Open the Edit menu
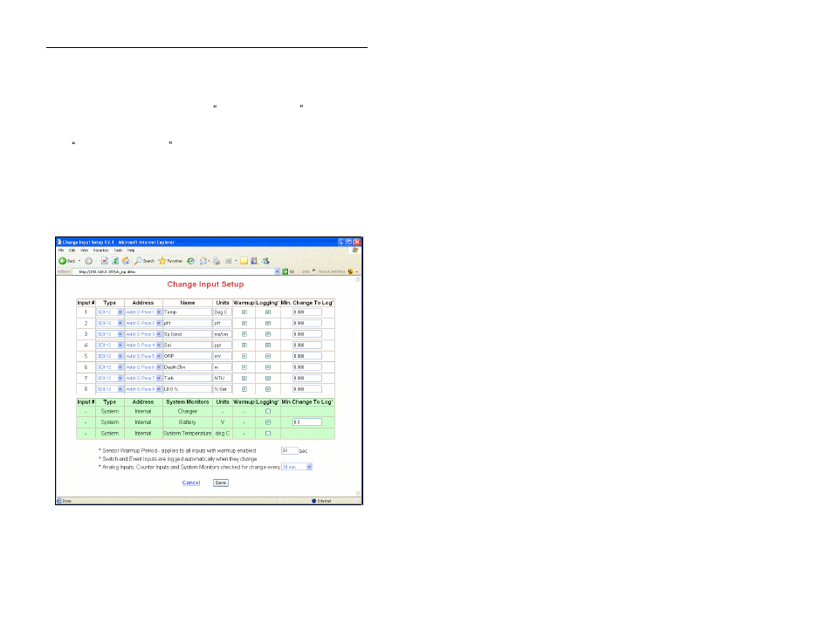The height and width of the screenshot is (644, 833). [x=72, y=250]
